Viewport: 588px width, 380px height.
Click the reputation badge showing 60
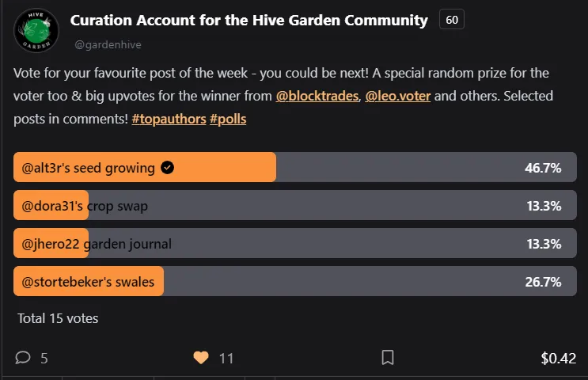pyautogui.click(x=452, y=20)
